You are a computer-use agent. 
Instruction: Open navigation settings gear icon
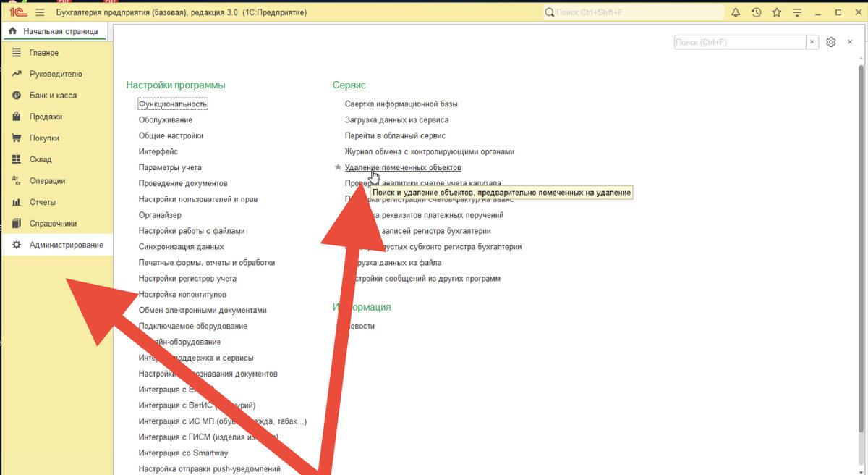tap(831, 43)
